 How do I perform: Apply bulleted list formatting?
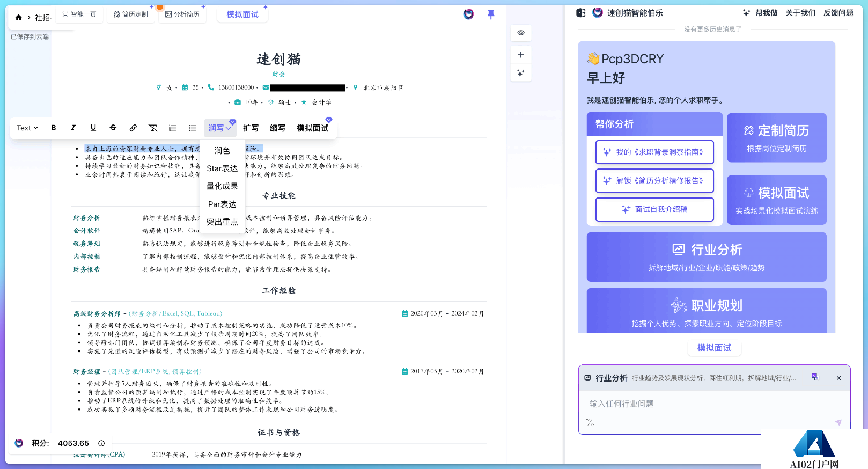193,128
